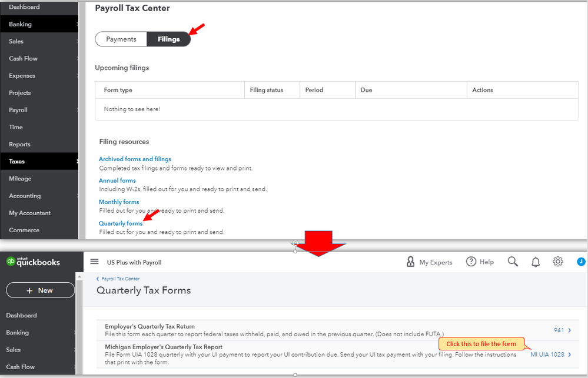Toggle the hamburger navigation menu icon
Image resolution: width=588 pixels, height=378 pixels.
coord(95,262)
